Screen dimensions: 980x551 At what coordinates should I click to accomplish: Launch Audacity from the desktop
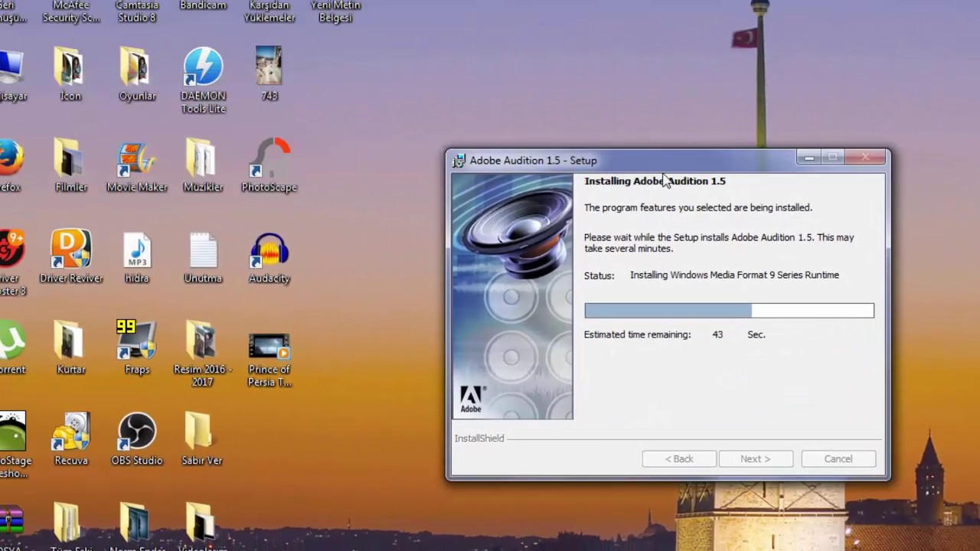pyautogui.click(x=269, y=256)
